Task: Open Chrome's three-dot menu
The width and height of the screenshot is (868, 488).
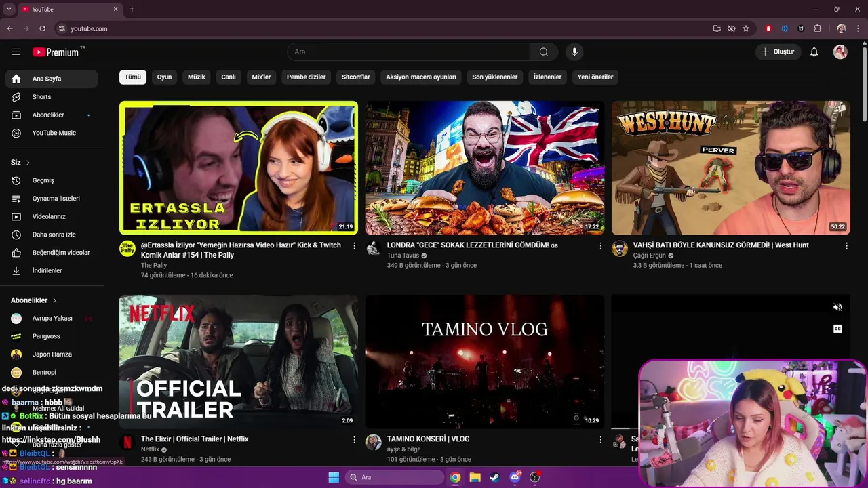Action: click(x=858, y=28)
